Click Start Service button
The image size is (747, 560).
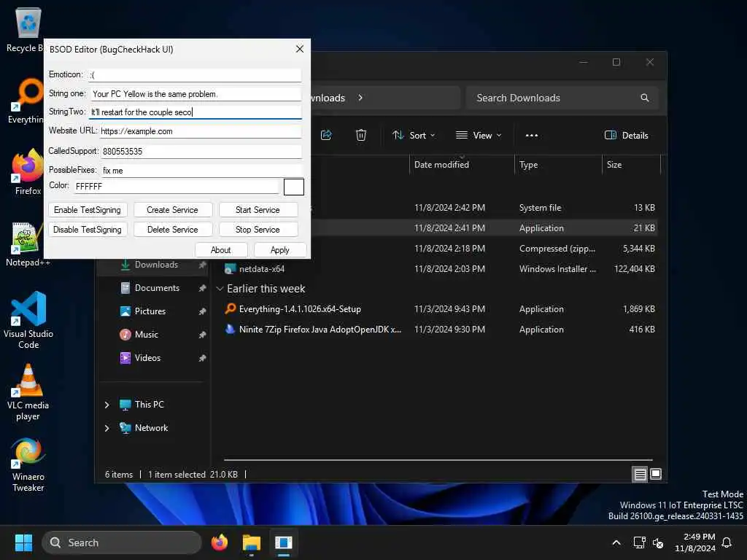coord(258,210)
